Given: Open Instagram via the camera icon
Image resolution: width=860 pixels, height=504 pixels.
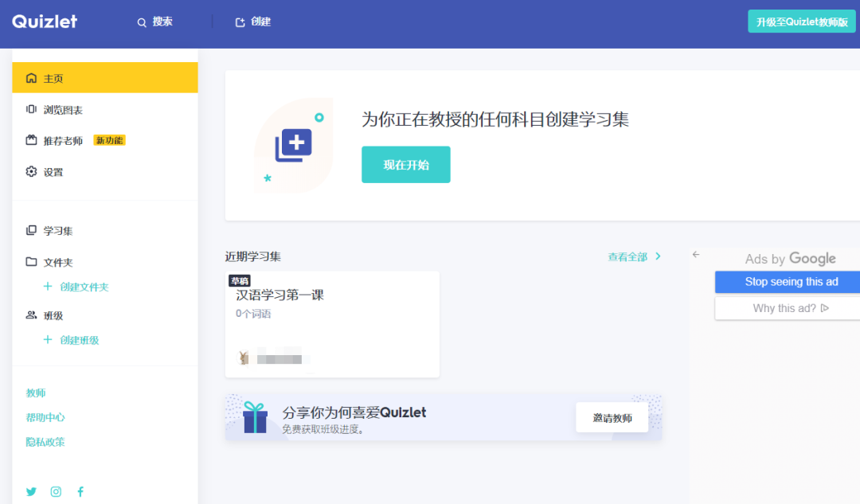Looking at the screenshot, I should tap(56, 491).
